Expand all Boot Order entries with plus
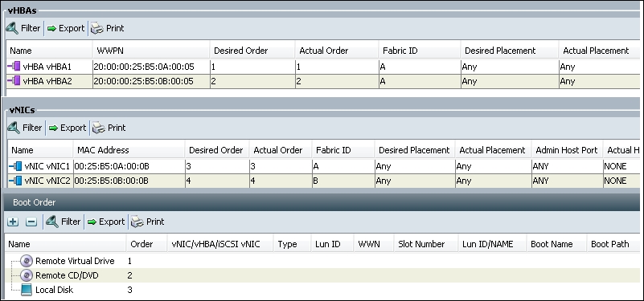The image size is (644, 301). tap(13, 222)
